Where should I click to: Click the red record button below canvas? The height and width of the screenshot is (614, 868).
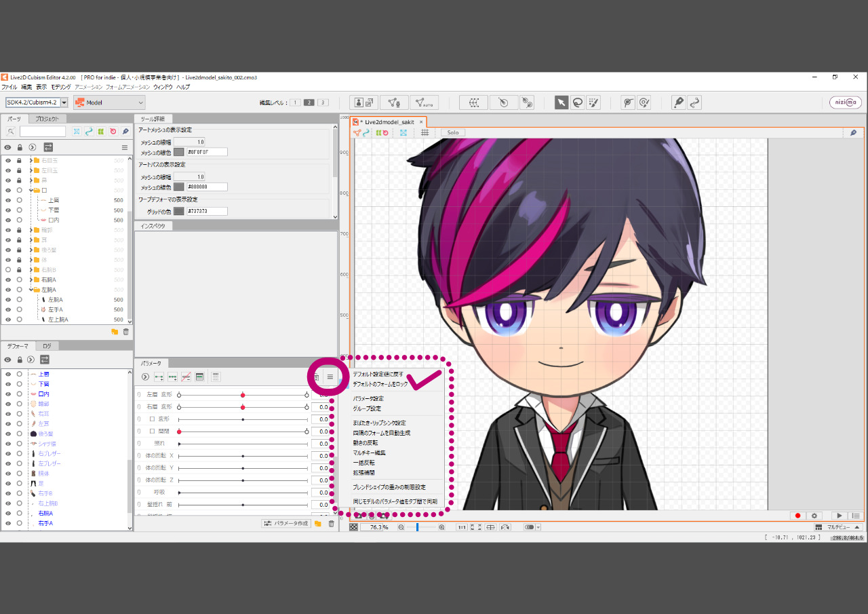click(x=798, y=516)
